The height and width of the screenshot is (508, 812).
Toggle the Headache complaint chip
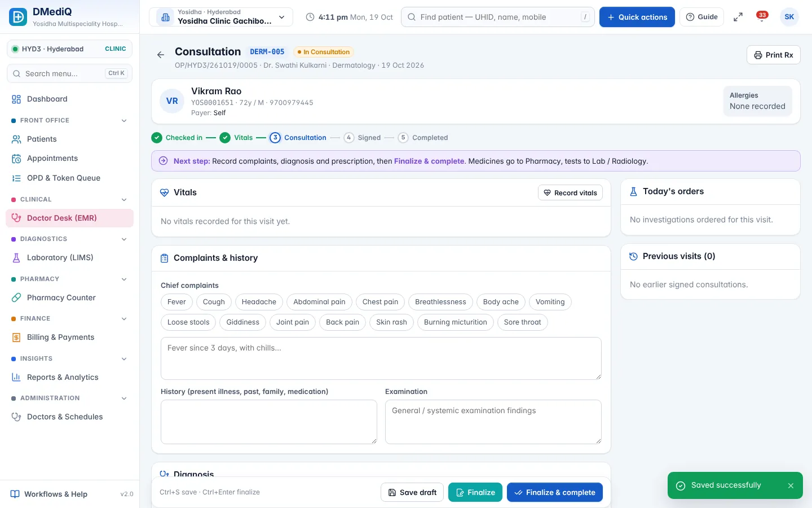click(x=259, y=302)
